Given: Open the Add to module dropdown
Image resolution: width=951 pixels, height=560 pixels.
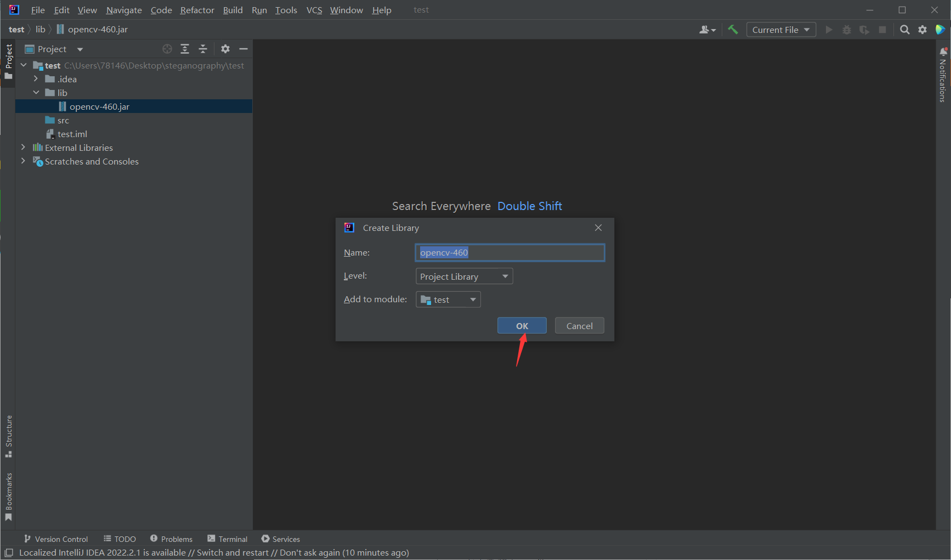Looking at the screenshot, I should (448, 299).
